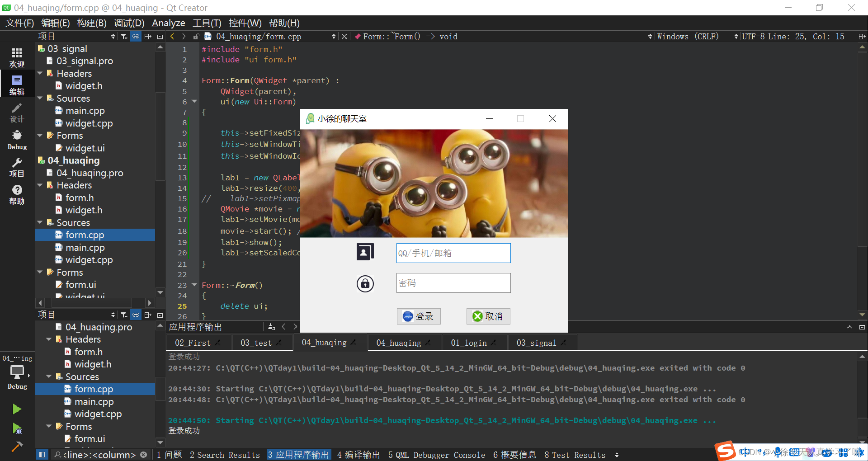The image size is (868, 461).
Task: Open the 调试(D) menu
Action: pos(129,23)
